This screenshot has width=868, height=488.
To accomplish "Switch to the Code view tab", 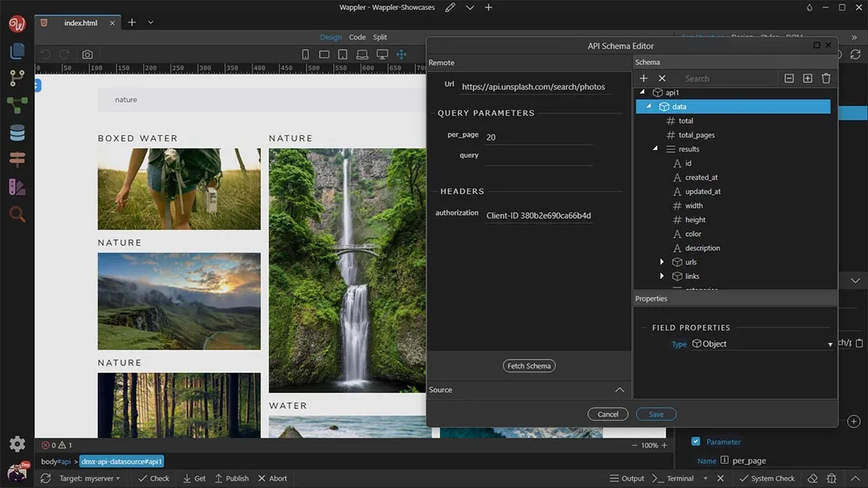I will pos(357,38).
